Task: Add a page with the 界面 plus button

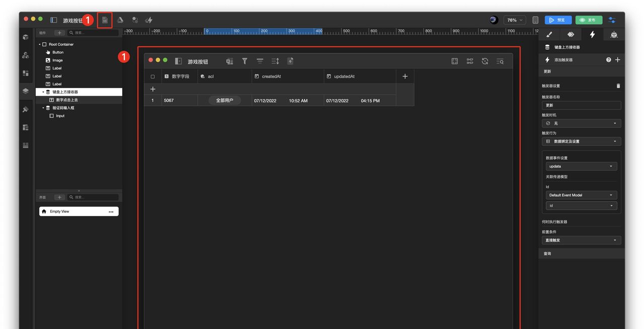Action: 59,198
